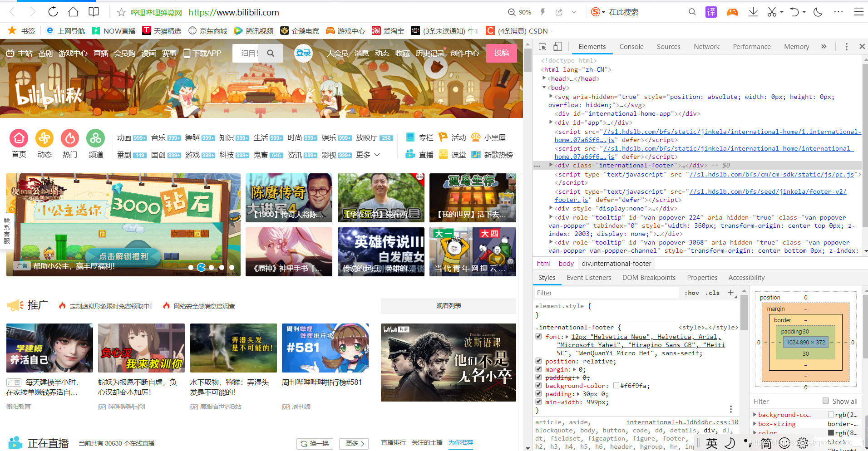
Task: Open the browser hamburger menu
Action: (x=858, y=12)
